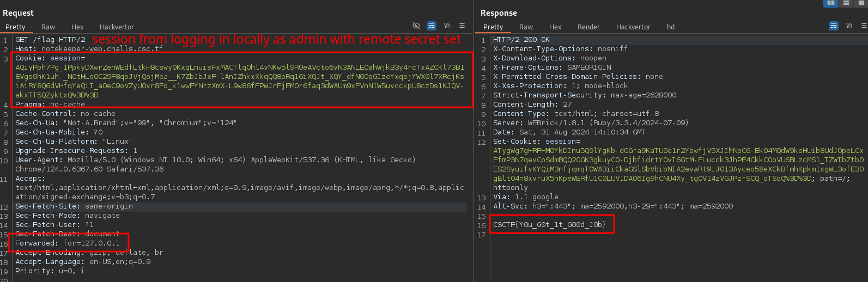Click the HTTP/2 200 OK status line
The height and width of the screenshot is (282, 868).
click(x=521, y=40)
